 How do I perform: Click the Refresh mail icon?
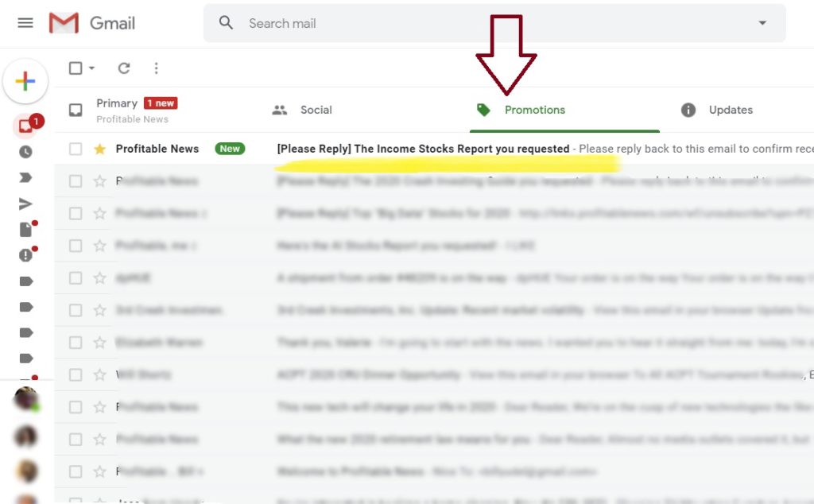pos(124,68)
